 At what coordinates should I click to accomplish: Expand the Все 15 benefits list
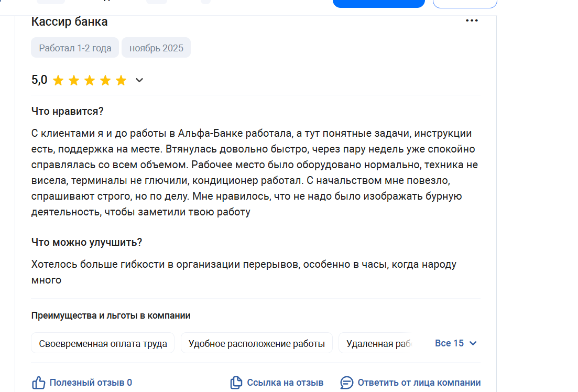pyautogui.click(x=449, y=343)
